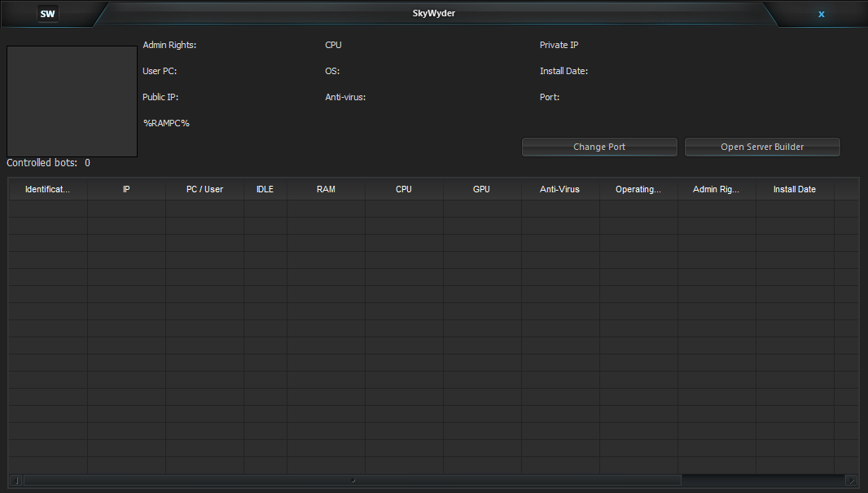Click the CPU column header in the table
Screen dimensions: 868x493
404,189
